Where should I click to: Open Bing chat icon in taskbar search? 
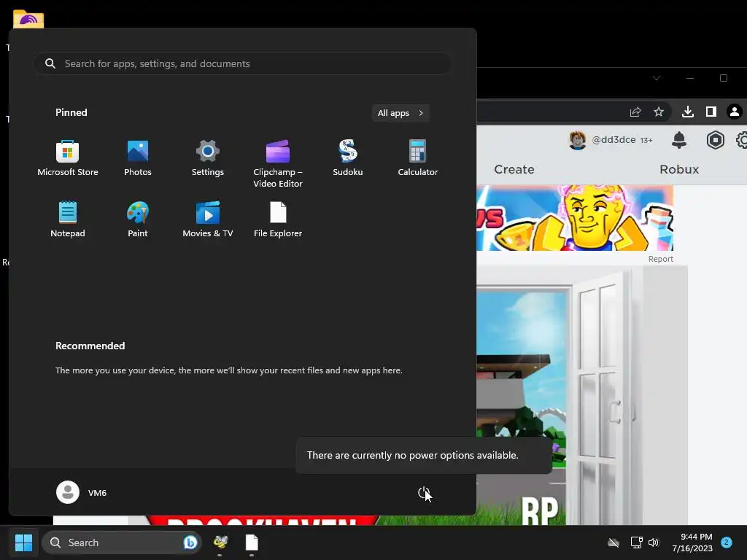click(x=190, y=542)
